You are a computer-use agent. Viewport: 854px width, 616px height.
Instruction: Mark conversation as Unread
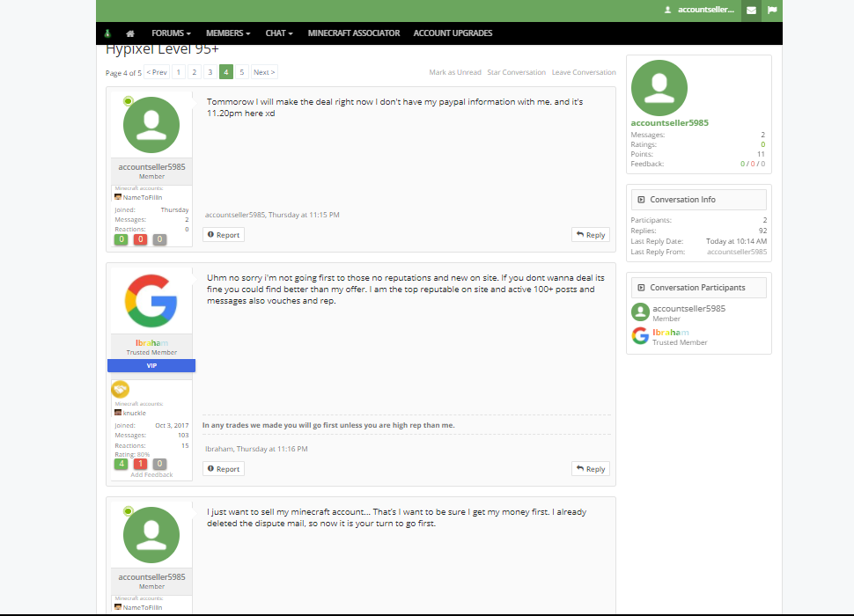pos(455,72)
